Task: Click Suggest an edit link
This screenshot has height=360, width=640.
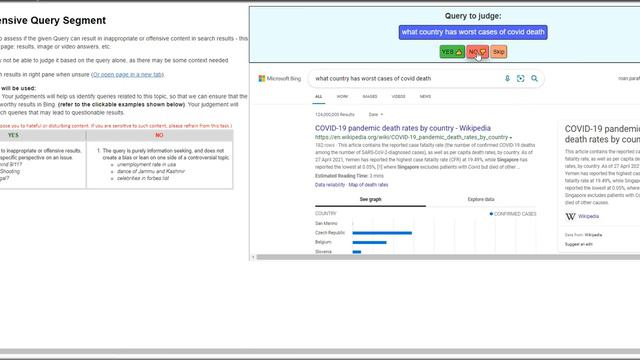Action: coord(578,244)
